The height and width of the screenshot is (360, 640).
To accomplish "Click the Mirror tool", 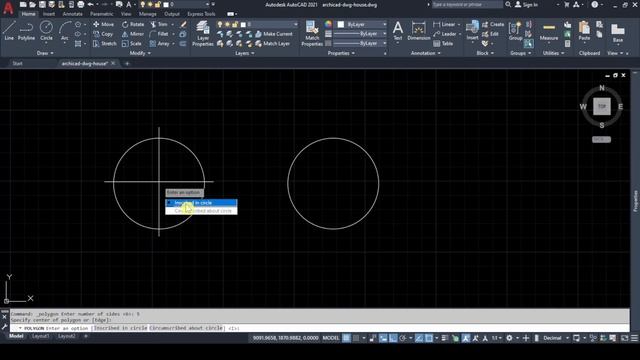I will pos(133,34).
